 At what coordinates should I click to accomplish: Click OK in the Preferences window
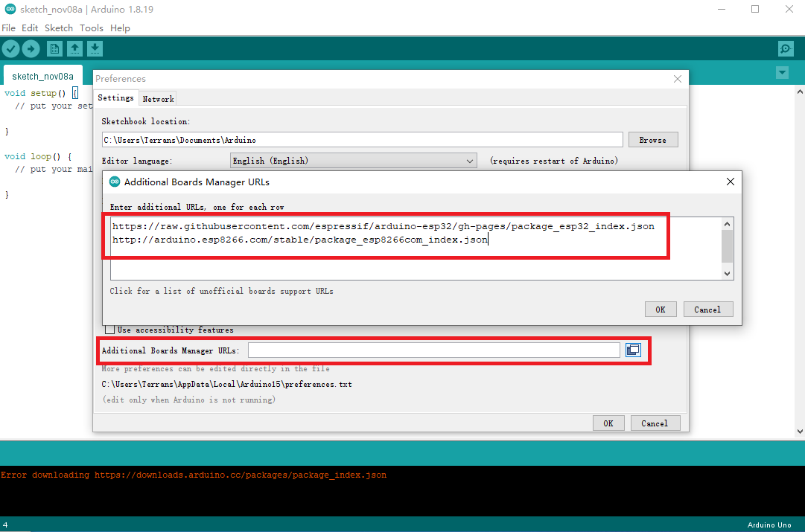608,423
